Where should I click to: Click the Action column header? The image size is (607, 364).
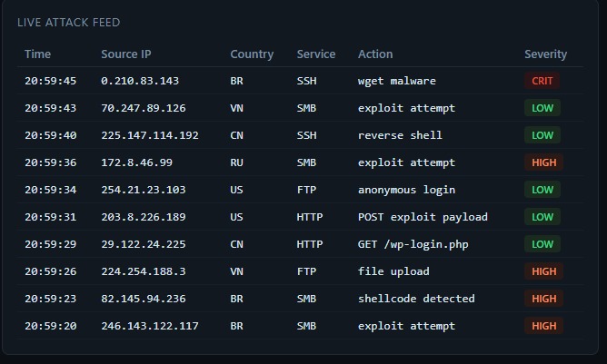tap(375, 54)
